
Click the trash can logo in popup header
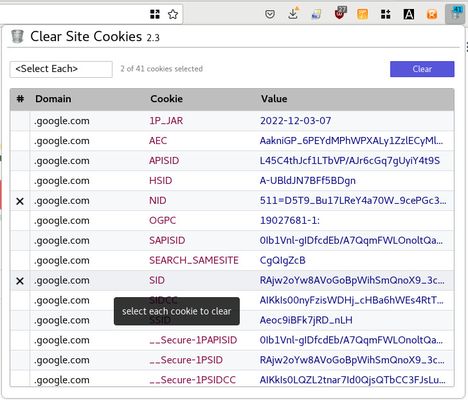[17, 36]
